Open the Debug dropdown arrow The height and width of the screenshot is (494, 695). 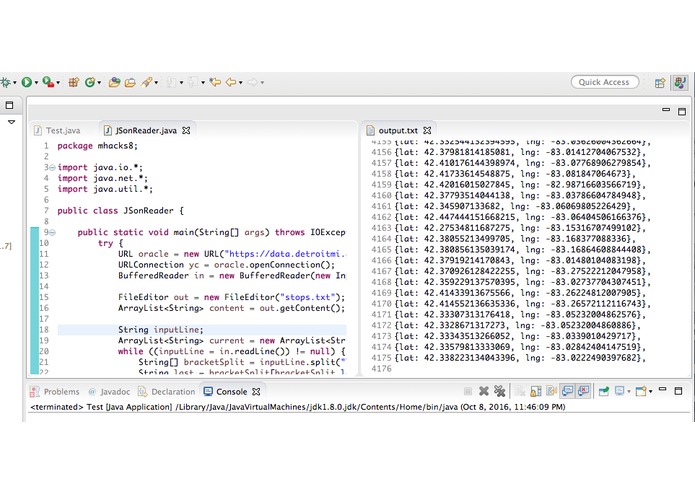[15, 83]
